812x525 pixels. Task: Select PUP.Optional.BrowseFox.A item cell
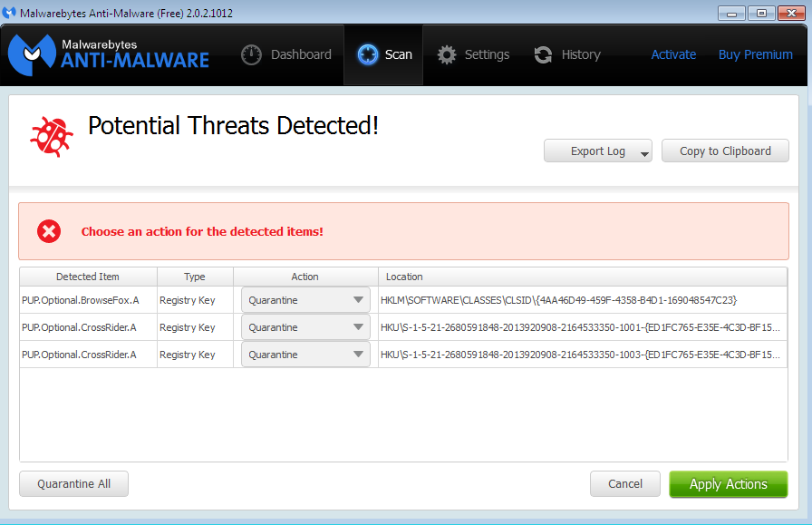point(88,300)
